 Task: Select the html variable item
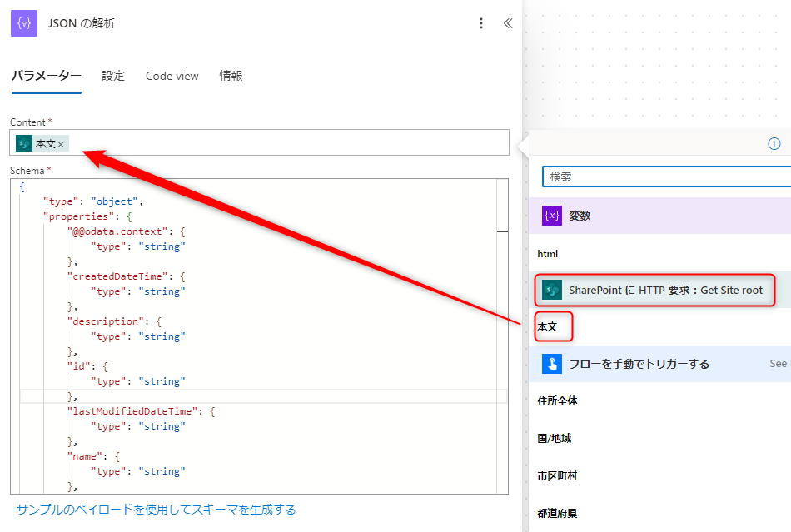pyautogui.click(x=548, y=254)
